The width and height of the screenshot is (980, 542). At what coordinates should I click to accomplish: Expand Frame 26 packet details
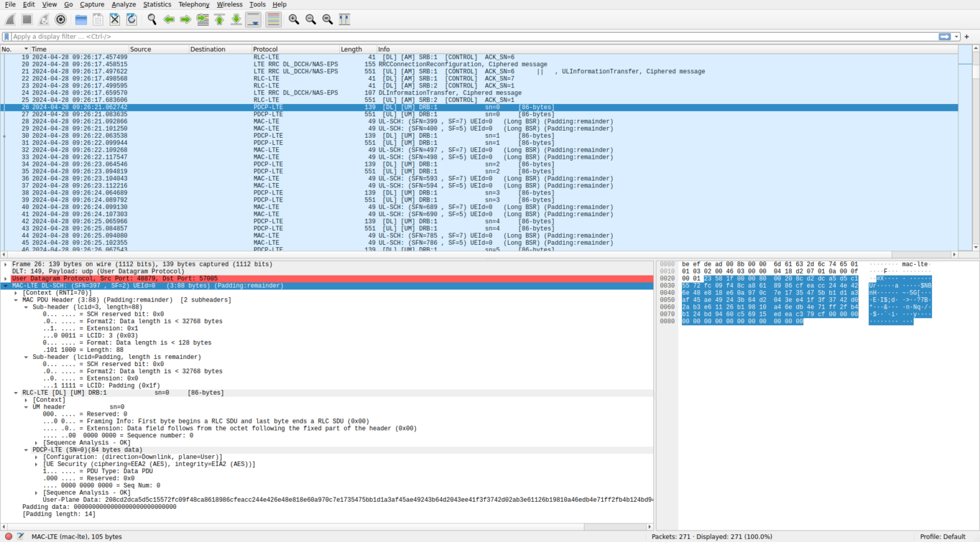point(6,263)
